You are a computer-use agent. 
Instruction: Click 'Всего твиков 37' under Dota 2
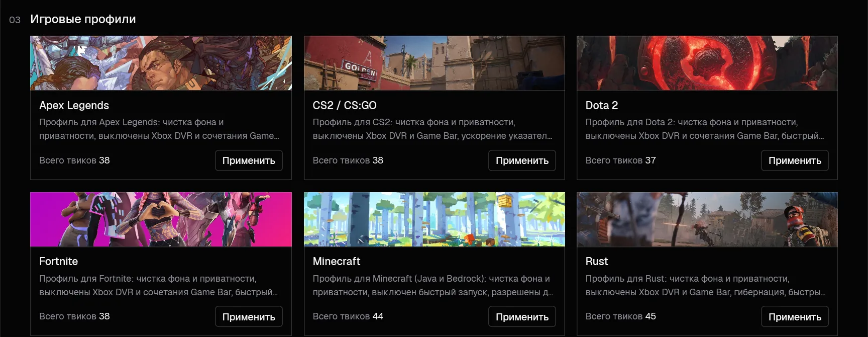(x=620, y=160)
